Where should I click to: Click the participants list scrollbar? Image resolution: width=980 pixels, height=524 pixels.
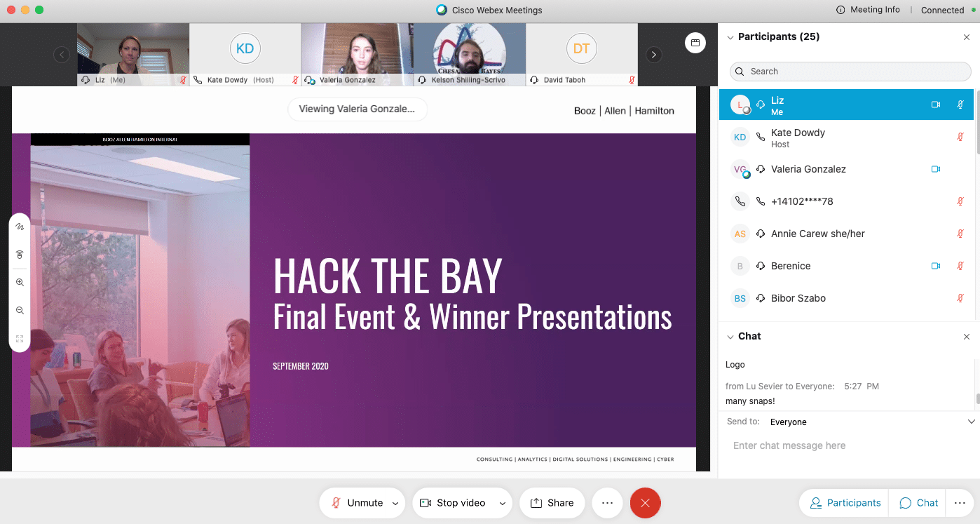[x=977, y=121]
